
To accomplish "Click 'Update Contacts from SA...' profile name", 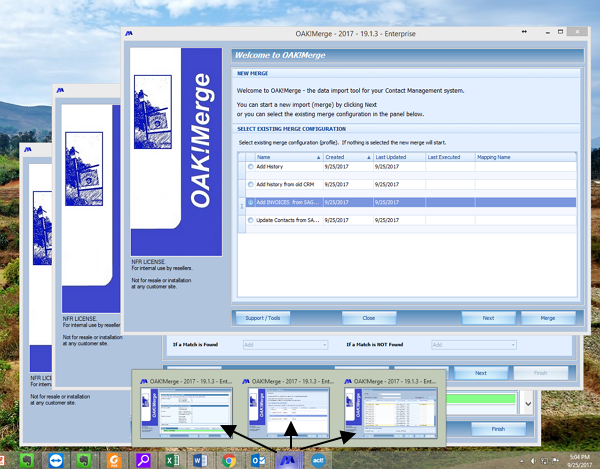I will tap(288, 220).
